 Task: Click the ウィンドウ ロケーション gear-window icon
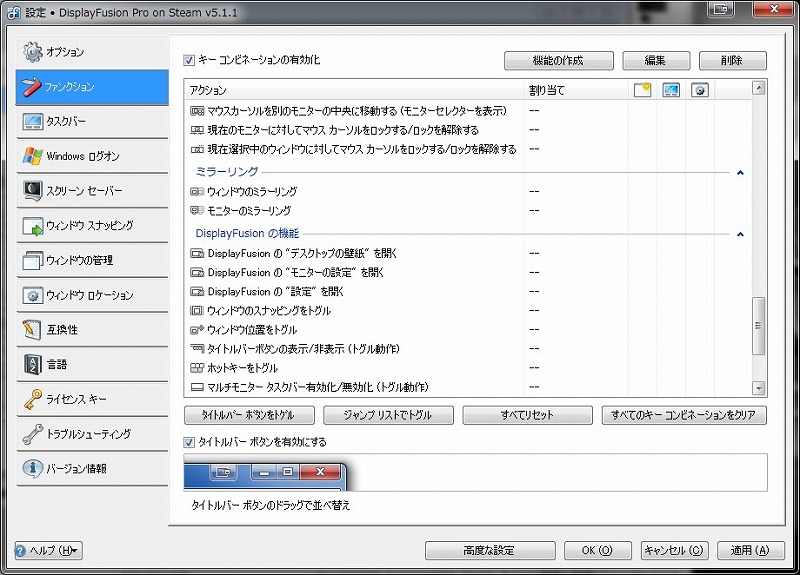coord(33,295)
